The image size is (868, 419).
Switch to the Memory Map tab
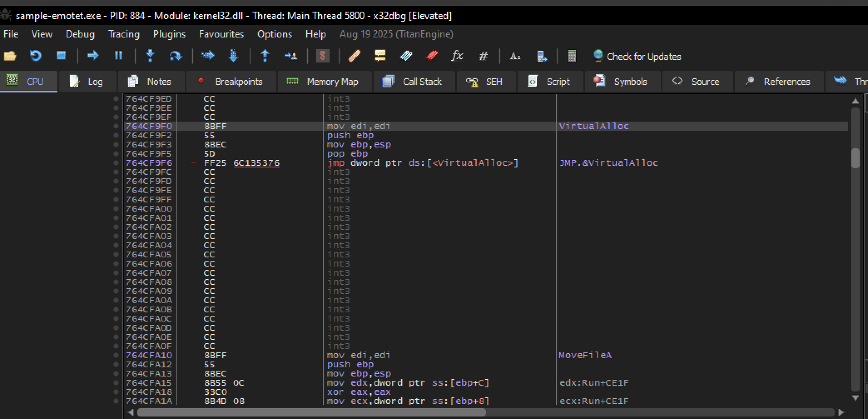(324, 82)
